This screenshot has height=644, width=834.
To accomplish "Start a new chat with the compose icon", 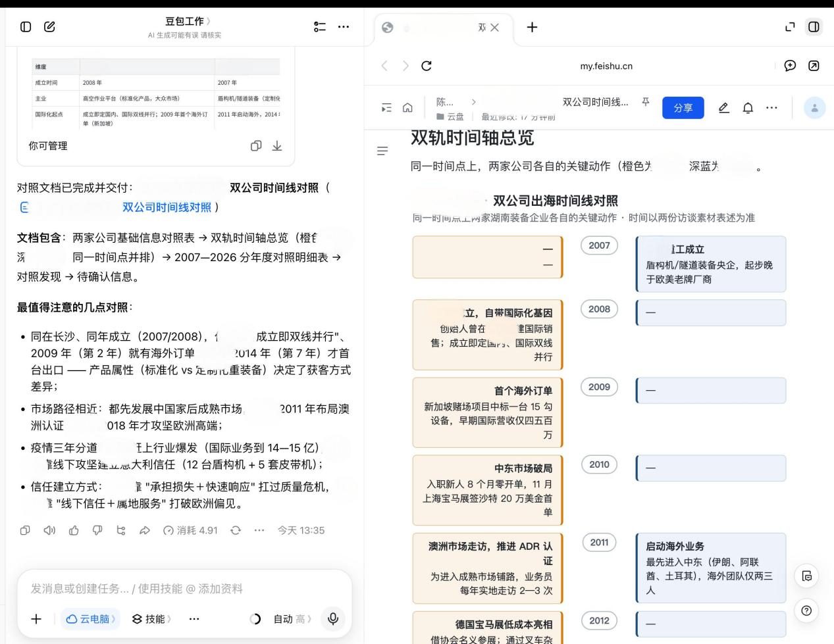I will click(x=49, y=27).
